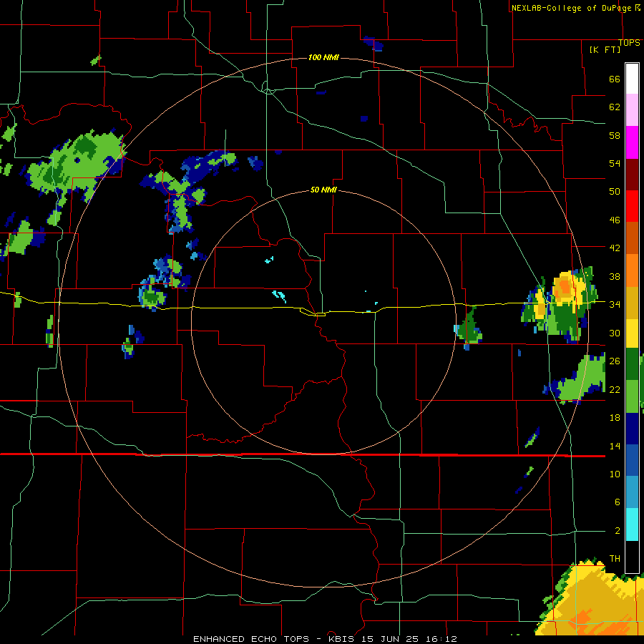Click the "2" legend value
The width and height of the screenshot is (644, 644).
pyautogui.click(x=617, y=530)
